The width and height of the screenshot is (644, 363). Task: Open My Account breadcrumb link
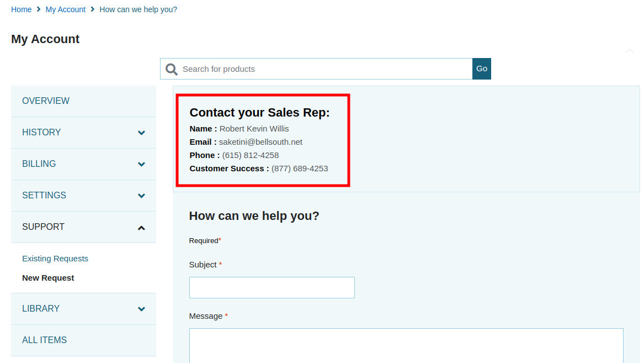(66, 9)
